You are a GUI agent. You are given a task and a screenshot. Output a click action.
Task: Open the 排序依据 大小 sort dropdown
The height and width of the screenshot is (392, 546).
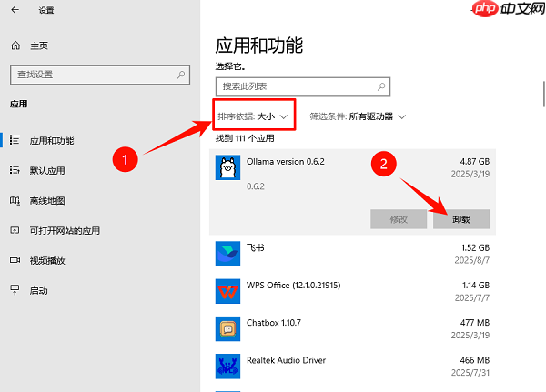(x=253, y=116)
